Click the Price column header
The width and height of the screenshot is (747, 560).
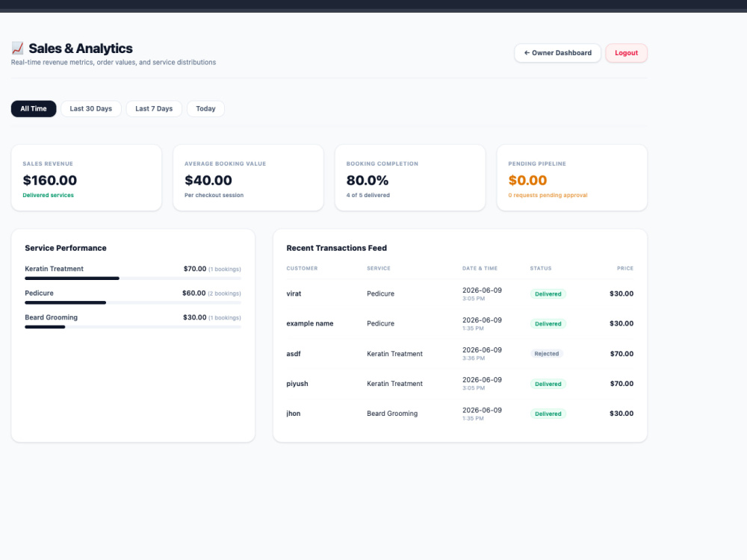[x=625, y=268]
